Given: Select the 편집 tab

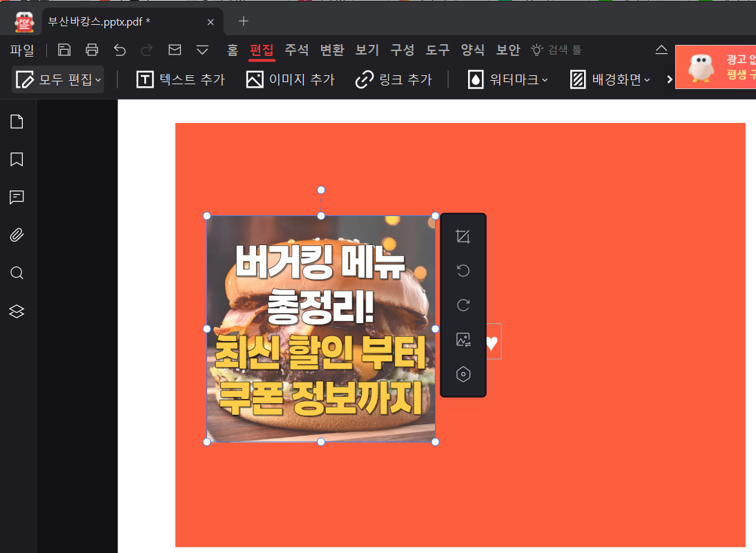Looking at the screenshot, I should click(262, 50).
